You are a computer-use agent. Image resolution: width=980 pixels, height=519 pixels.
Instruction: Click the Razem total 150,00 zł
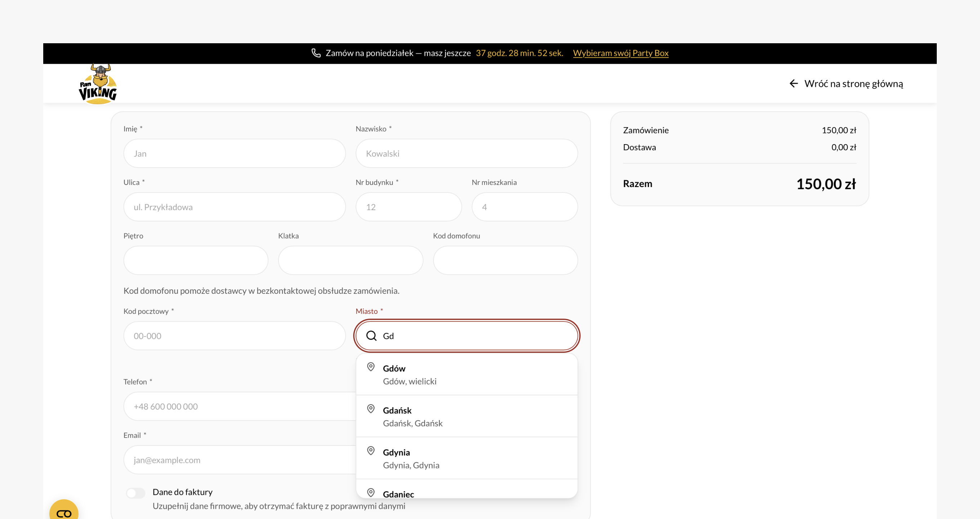(826, 184)
